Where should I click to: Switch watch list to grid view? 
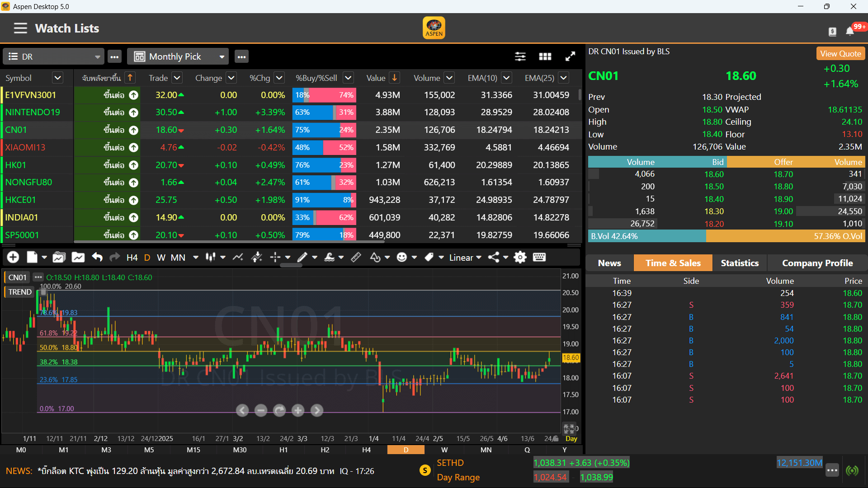545,56
